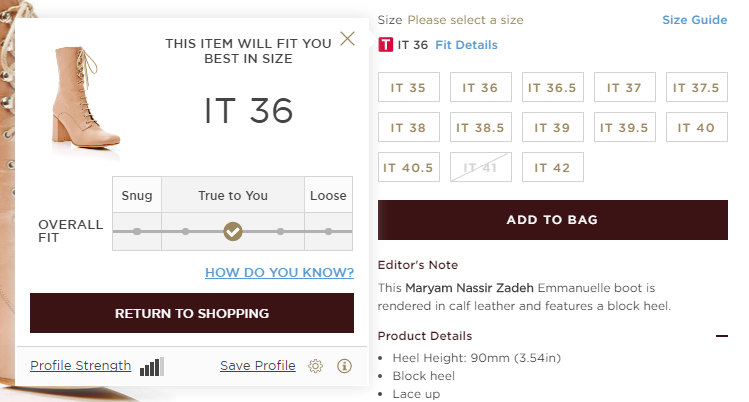Click the How Do You Know link
749x402 pixels.
(279, 272)
